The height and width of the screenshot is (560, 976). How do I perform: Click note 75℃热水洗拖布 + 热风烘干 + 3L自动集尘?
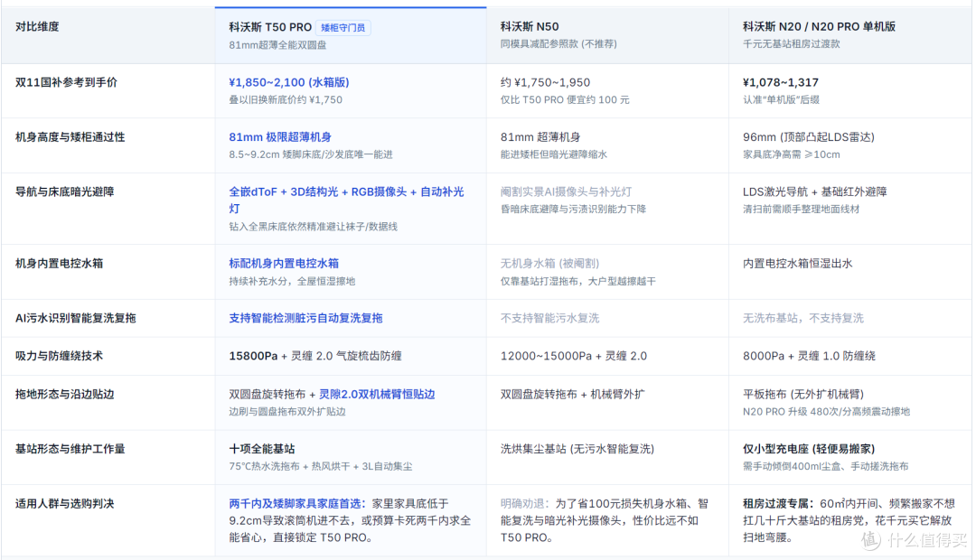tap(321, 466)
